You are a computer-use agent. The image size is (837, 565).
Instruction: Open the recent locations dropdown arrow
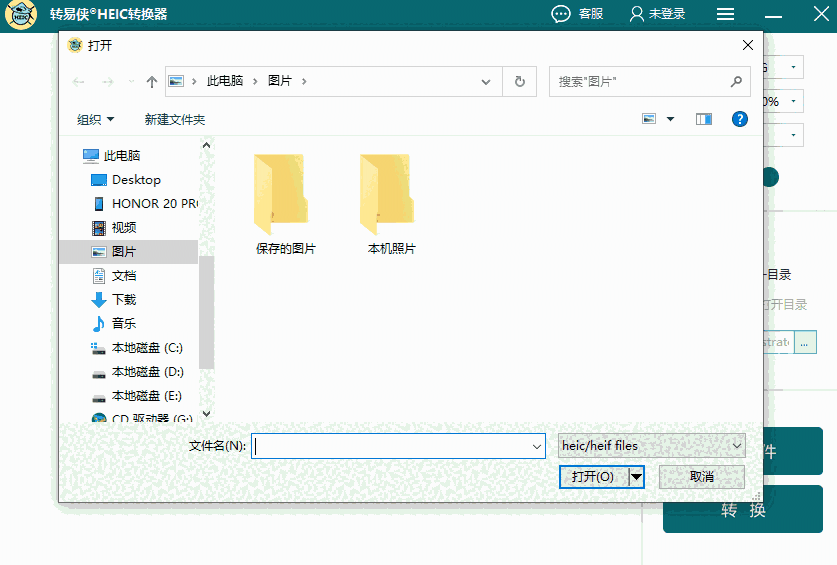(x=131, y=82)
